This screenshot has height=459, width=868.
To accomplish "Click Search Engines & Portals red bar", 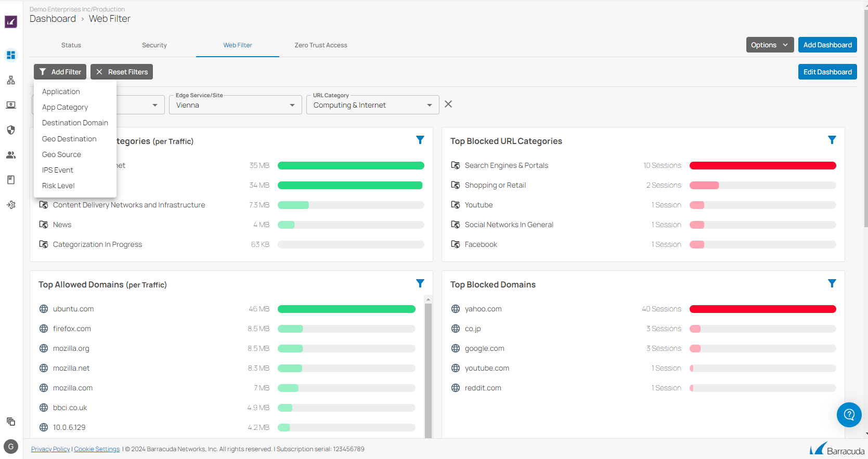I will [x=762, y=165].
